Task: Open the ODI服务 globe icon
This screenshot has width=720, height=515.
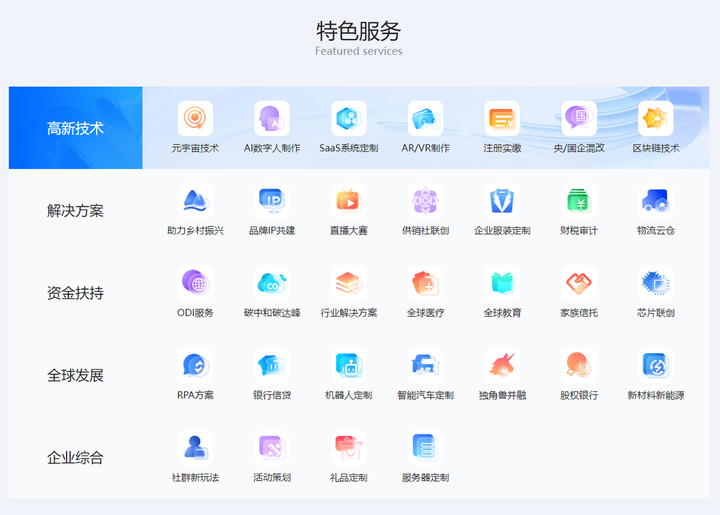Action: point(195,283)
